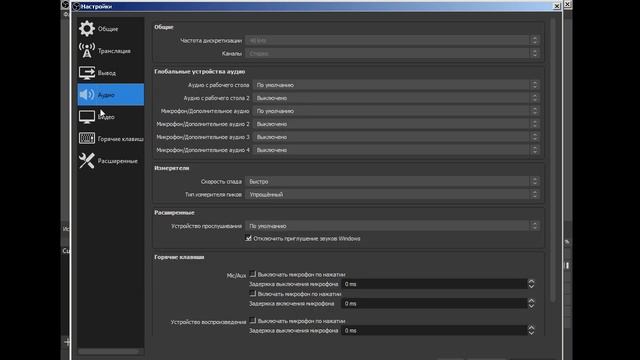
Task: Switch to the Расширенные settings tab
Action: click(x=111, y=161)
